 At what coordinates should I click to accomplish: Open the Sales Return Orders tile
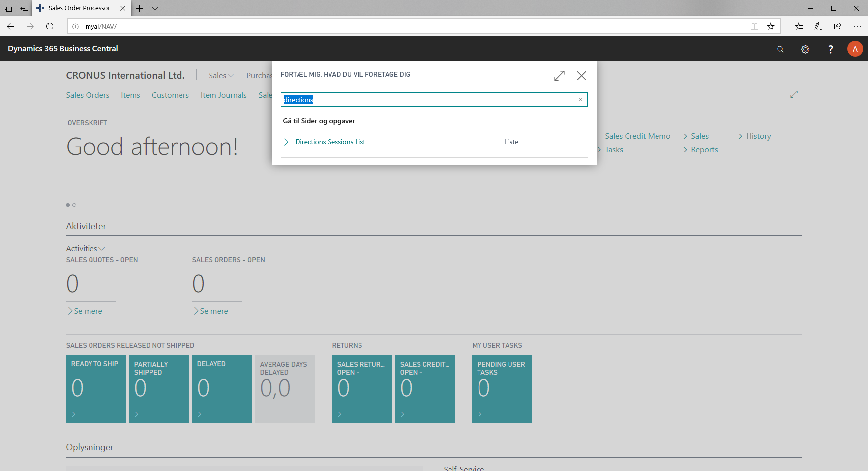(362, 389)
